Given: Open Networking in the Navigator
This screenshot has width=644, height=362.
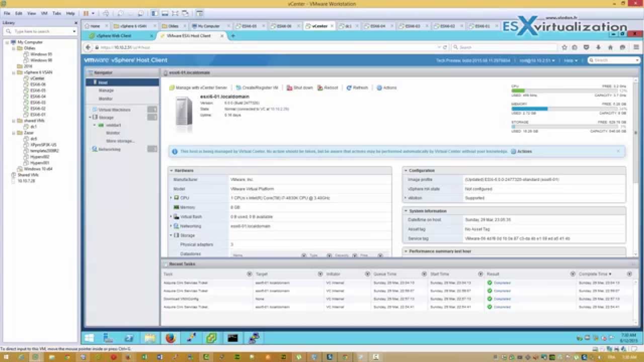Looking at the screenshot, I should (x=109, y=149).
